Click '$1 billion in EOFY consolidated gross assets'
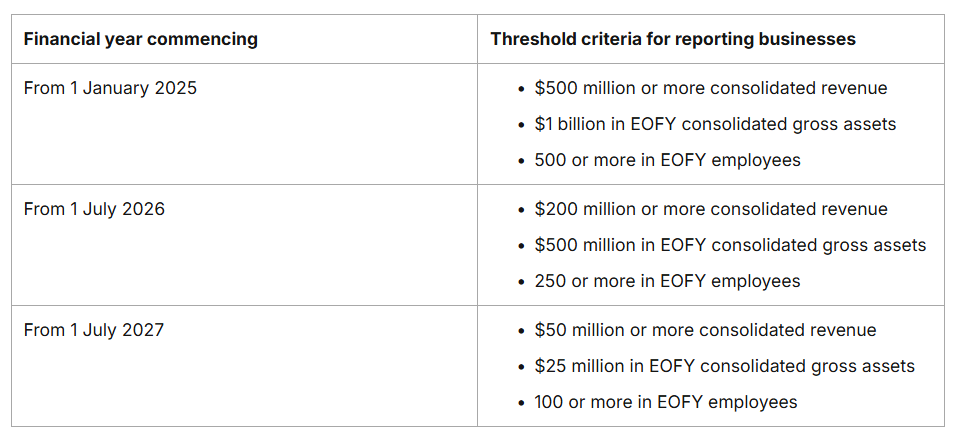The width and height of the screenshot is (955, 433). (x=715, y=124)
